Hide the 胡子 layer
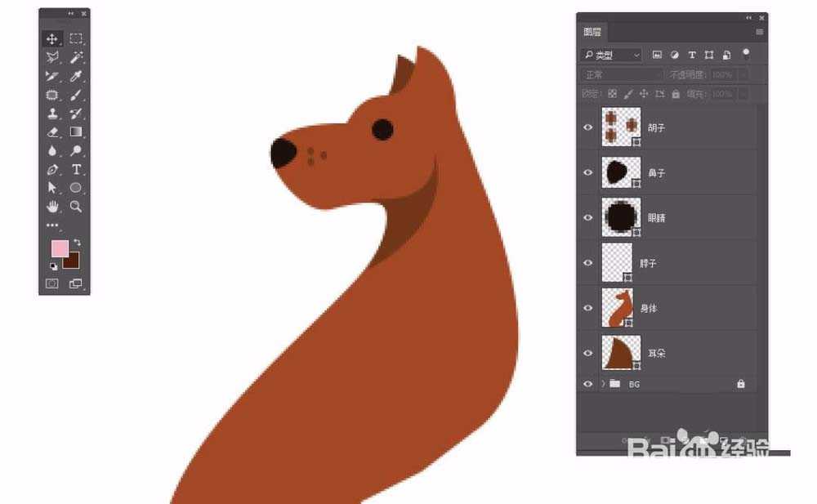Screen dimensions: 817x504 587,127
